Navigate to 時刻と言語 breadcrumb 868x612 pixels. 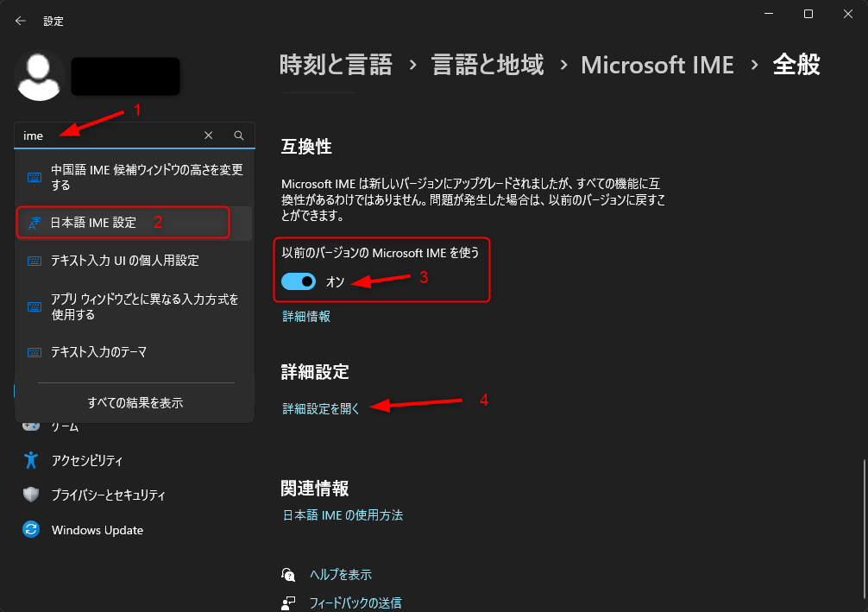click(x=336, y=65)
